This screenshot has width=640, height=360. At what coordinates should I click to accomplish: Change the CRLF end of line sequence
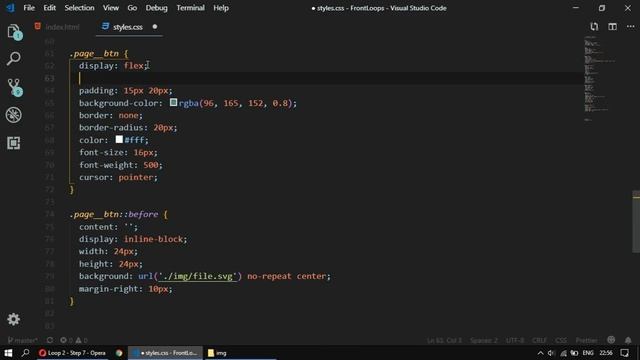[539, 340]
